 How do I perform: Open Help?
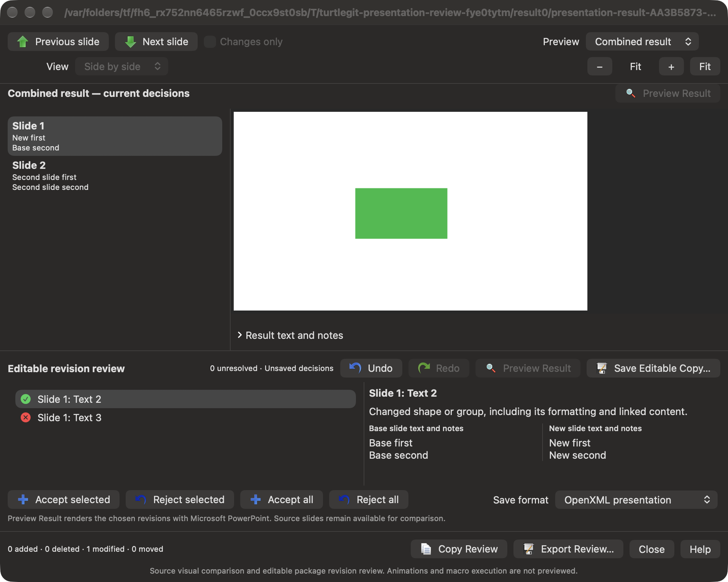[x=700, y=549]
